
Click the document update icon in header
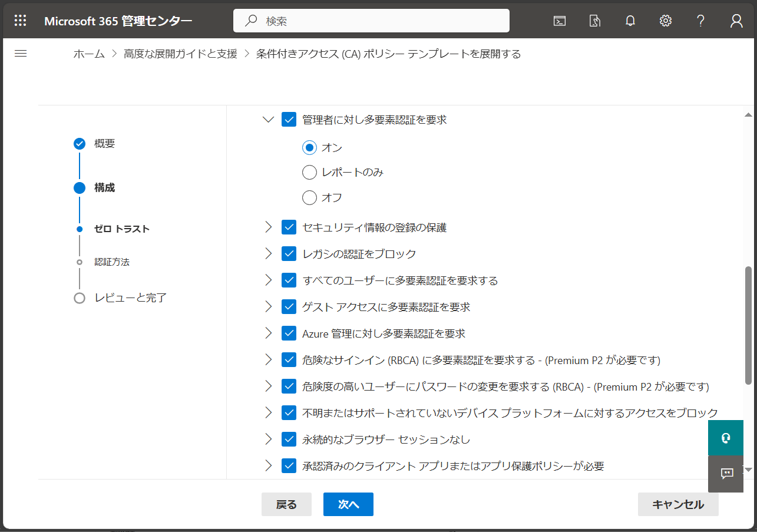click(595, 21)
